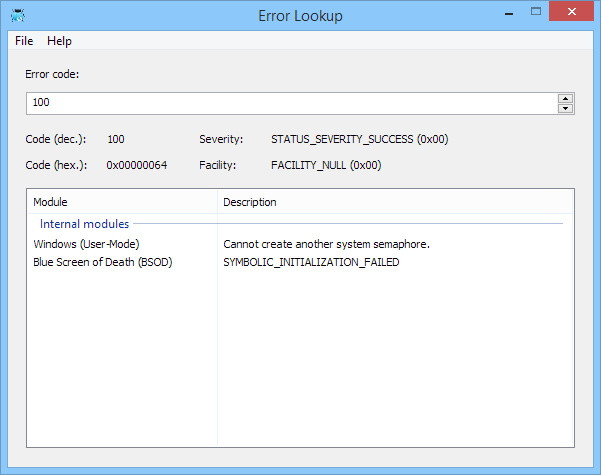
Task: Open the File menu
Action: coord(24,41)
